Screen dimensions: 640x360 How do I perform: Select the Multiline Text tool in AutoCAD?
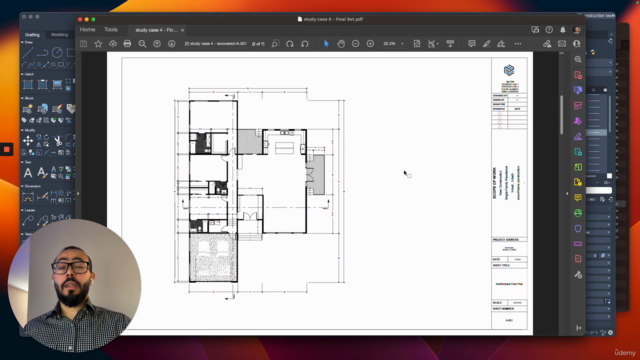point(28,173)
